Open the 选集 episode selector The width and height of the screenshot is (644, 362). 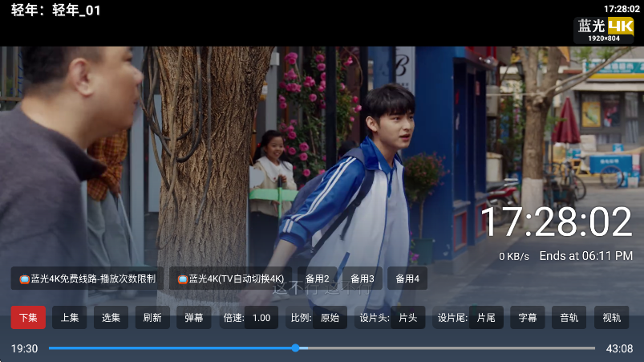pos(111,317)
